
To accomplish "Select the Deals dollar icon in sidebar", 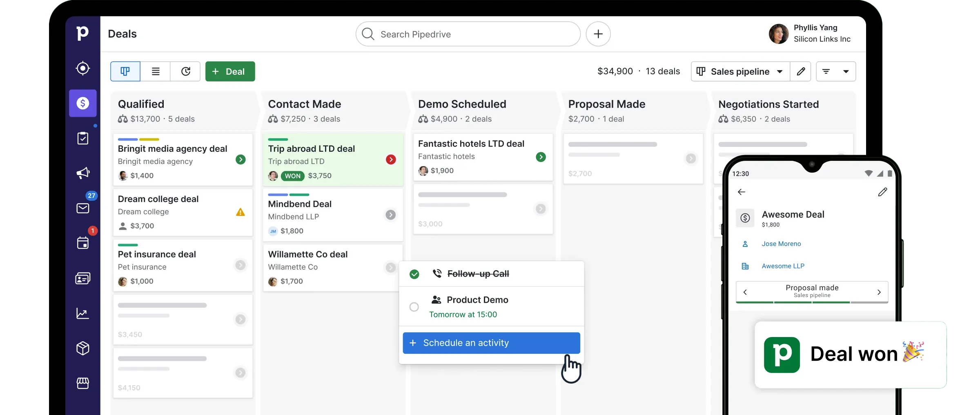I will coord(83,103).
